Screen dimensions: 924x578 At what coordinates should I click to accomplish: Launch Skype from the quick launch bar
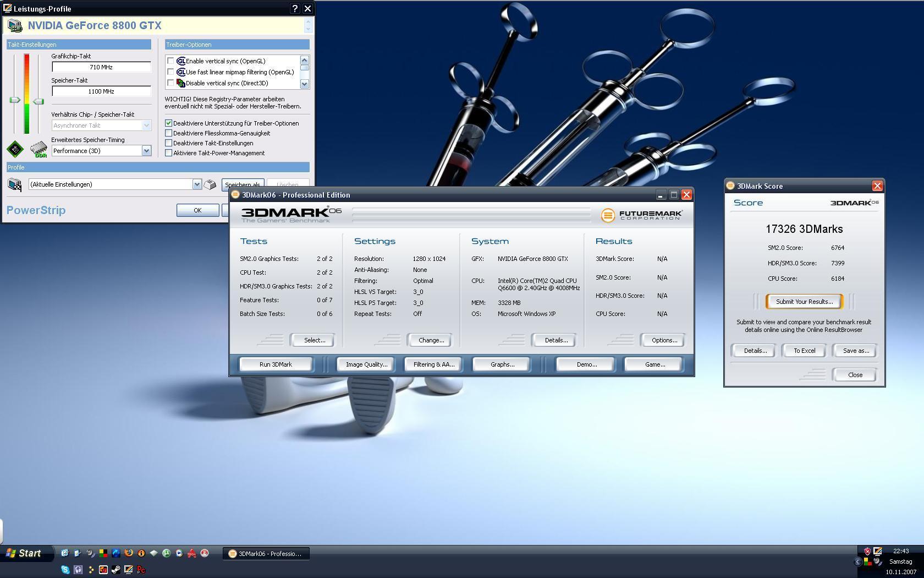click(x=65, y=570)
